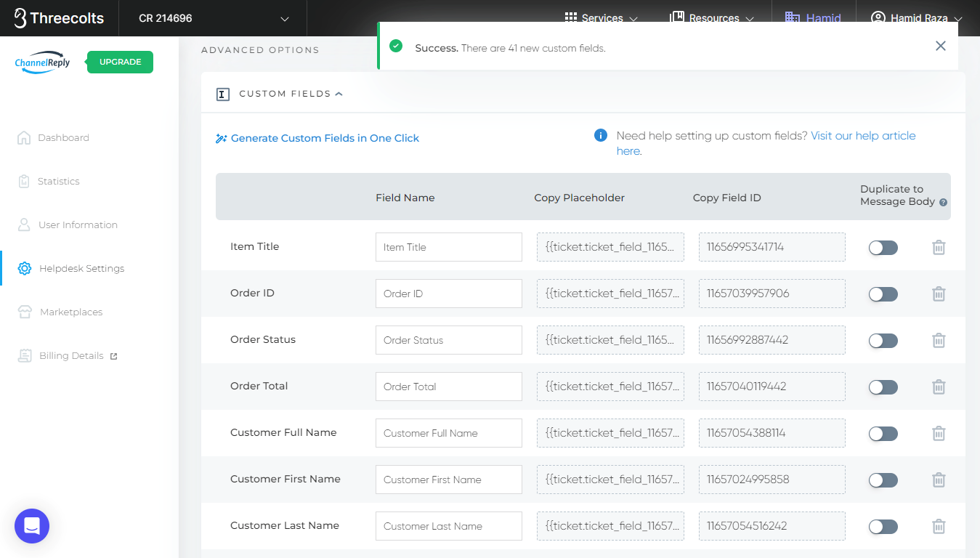
Task: Copy field ID 11657039957906
Action: click(772, 294)
